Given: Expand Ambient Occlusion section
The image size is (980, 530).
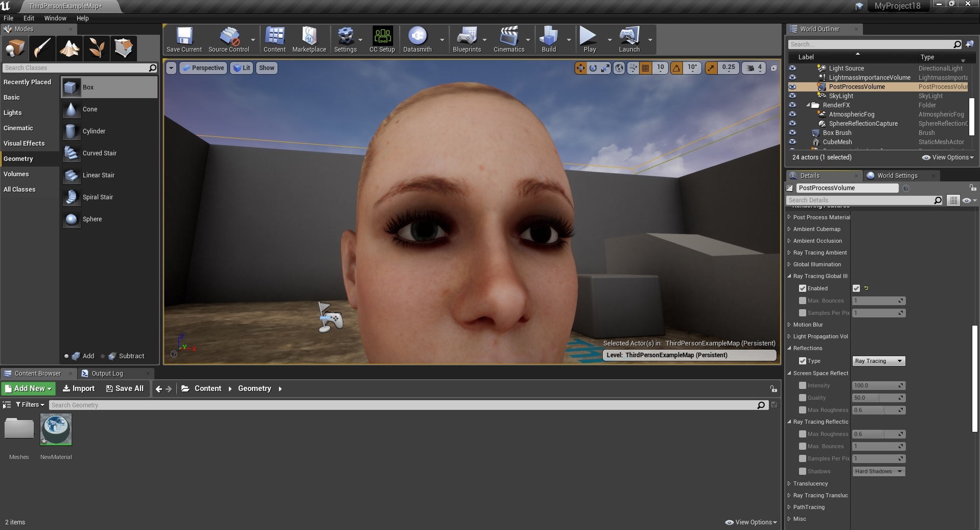Looking at the screenshot, I should pos(789,241).
